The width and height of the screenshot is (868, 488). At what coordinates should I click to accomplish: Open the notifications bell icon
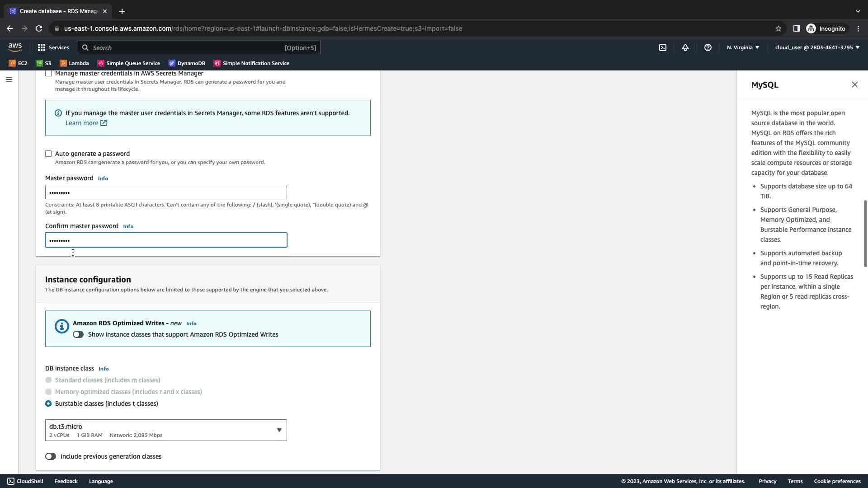[x=685, y=47]
